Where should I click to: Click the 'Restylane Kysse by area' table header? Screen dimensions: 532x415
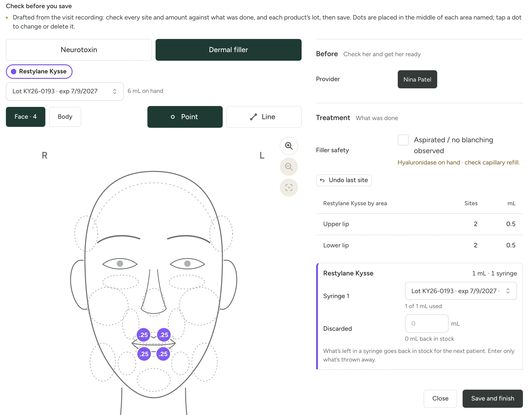tap(355, 203)
